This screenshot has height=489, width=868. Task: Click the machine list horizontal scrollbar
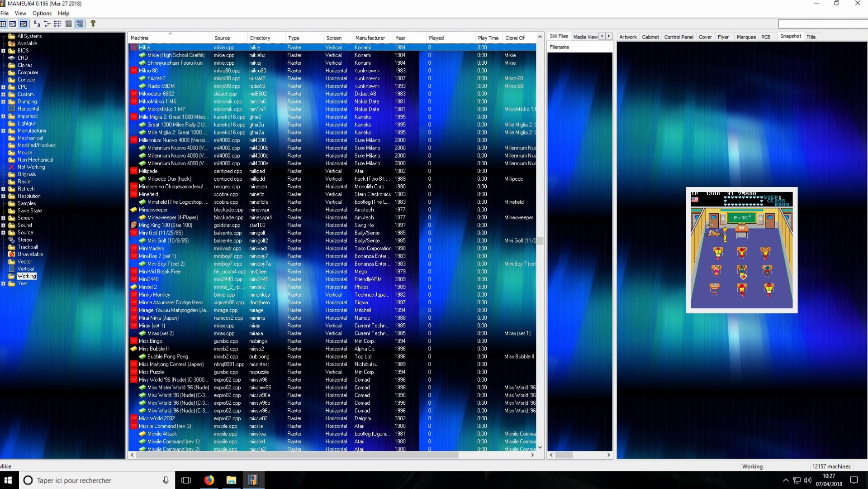point(297,455)
